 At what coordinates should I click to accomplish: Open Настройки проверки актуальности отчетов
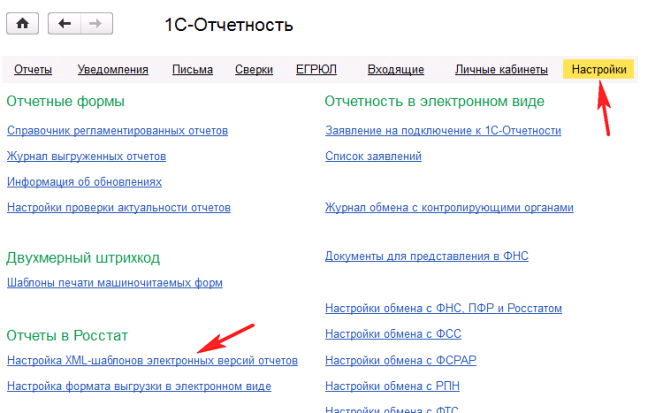pyautogui.click(x=118, y=208)
